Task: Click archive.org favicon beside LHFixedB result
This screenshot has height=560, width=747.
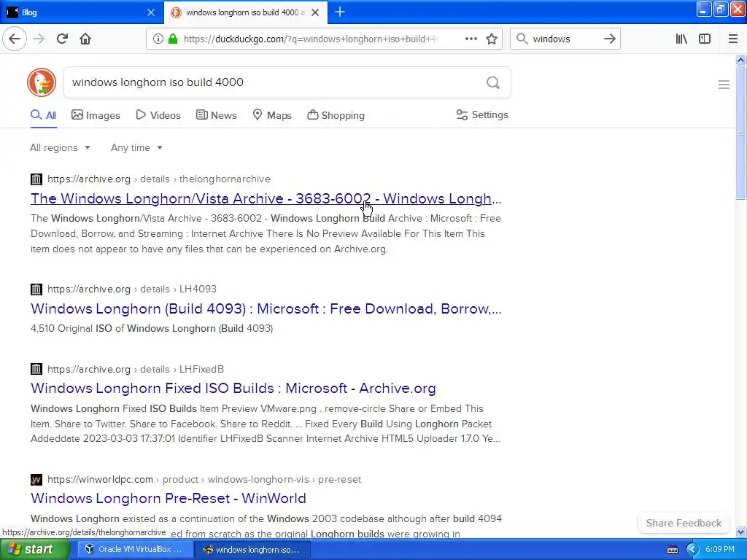Action: [36, 369]
